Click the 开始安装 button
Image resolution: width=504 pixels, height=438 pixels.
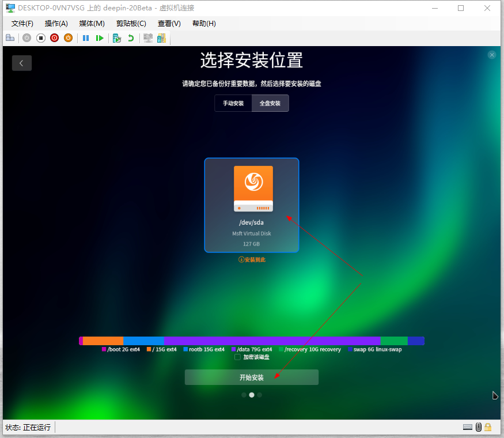pos(251,377)
